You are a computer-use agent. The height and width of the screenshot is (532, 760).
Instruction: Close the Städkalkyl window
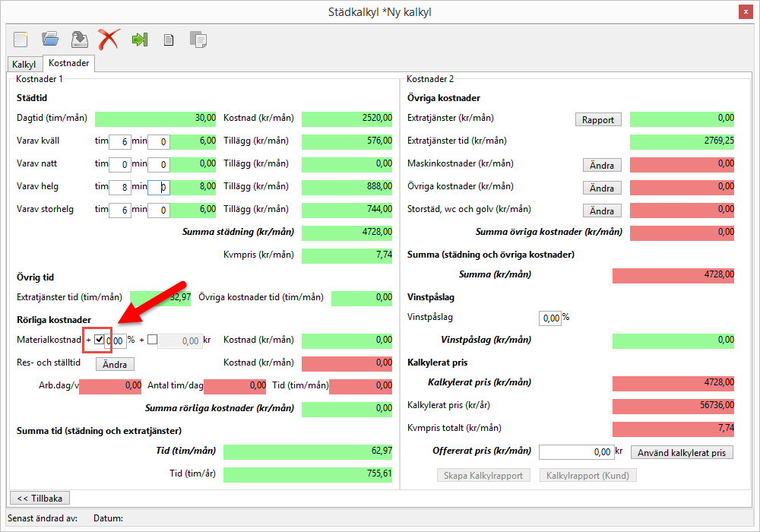[746, 11]
